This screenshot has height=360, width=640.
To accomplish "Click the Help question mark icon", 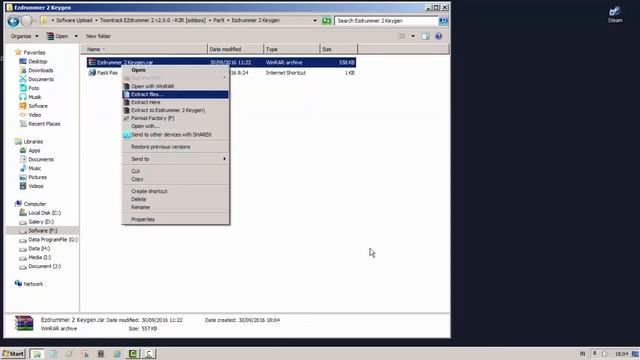I will [x=438, y=36].
